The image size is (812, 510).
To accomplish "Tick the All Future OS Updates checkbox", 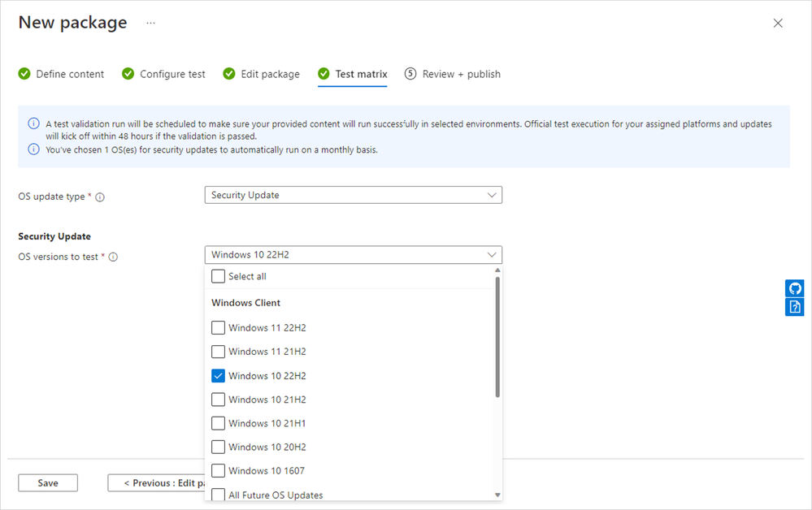I will pyautogui.click(x=218, y=495).
